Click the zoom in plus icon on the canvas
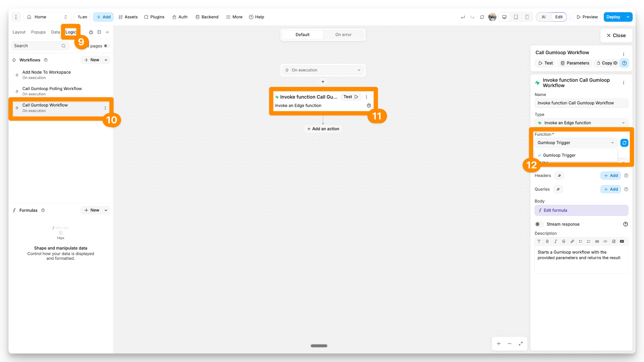The image size is (644, 362). pos(499,344)
